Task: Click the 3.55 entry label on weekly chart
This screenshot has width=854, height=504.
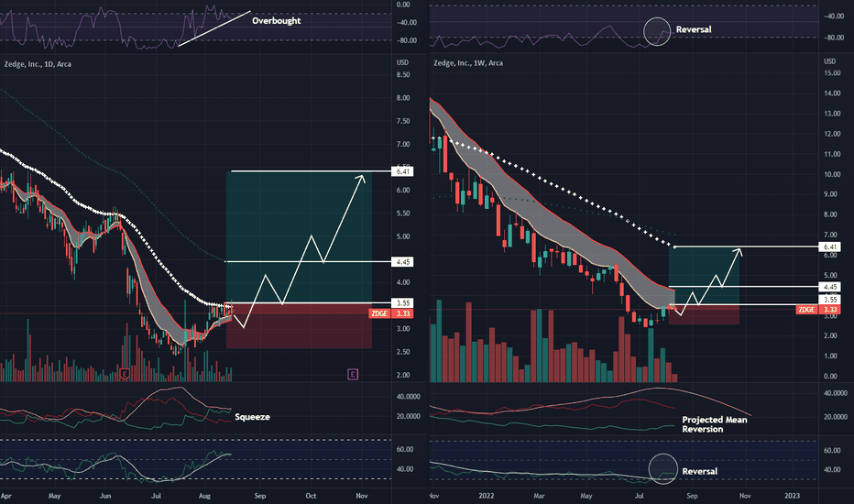Action: pyautogui.click(x=829, y=300)
